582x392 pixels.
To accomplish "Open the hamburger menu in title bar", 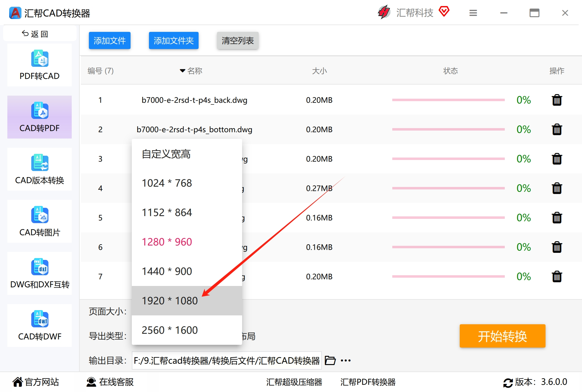I will click(473, 13).
